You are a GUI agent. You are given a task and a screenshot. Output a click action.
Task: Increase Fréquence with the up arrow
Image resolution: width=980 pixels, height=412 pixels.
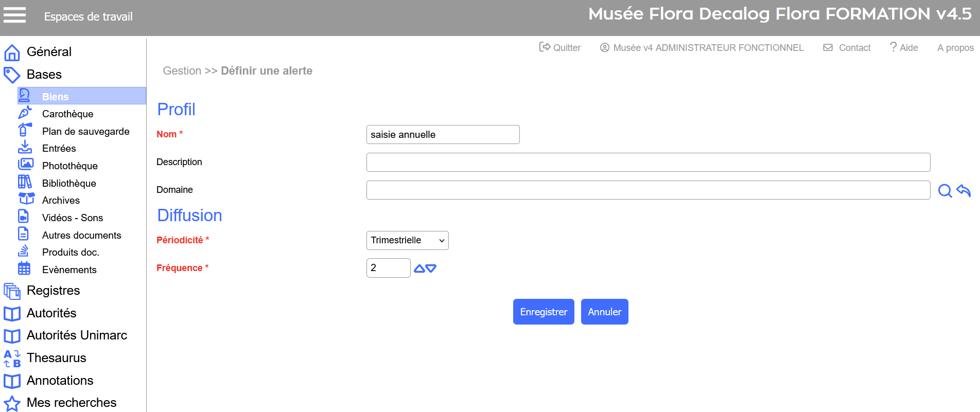[x=419, y=268]
